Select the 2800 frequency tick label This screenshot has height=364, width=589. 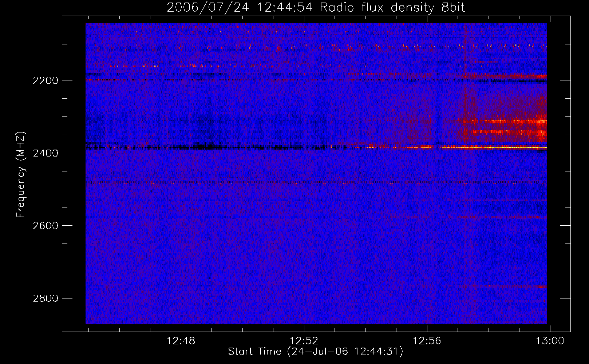pyautogui.click(x=46, y=298)
